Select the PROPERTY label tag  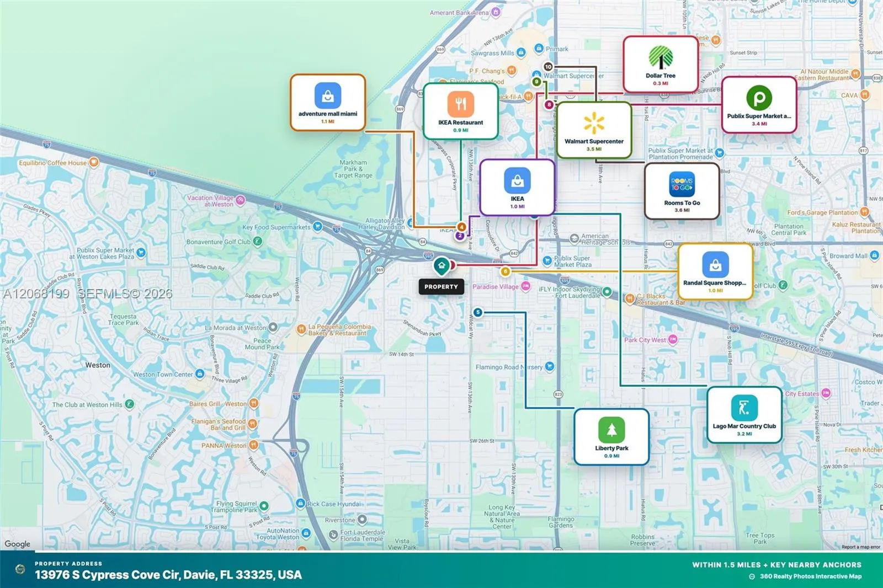pos(441,287)
